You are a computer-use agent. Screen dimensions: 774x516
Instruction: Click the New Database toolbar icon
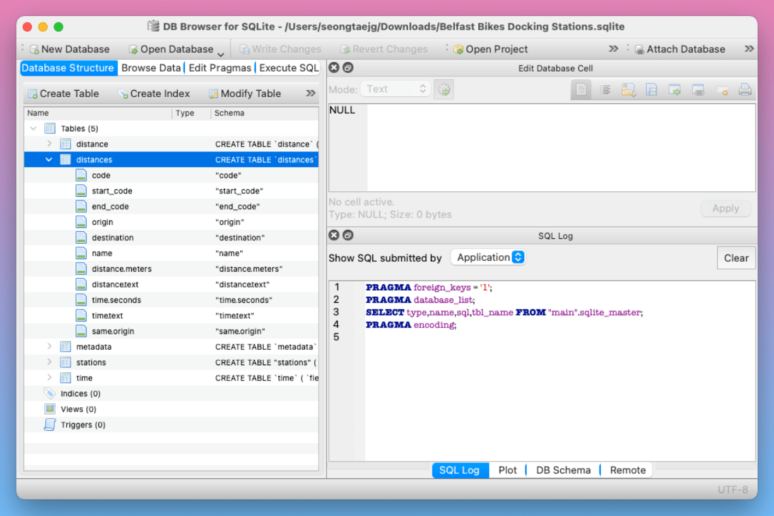click(x=34, y=49)
